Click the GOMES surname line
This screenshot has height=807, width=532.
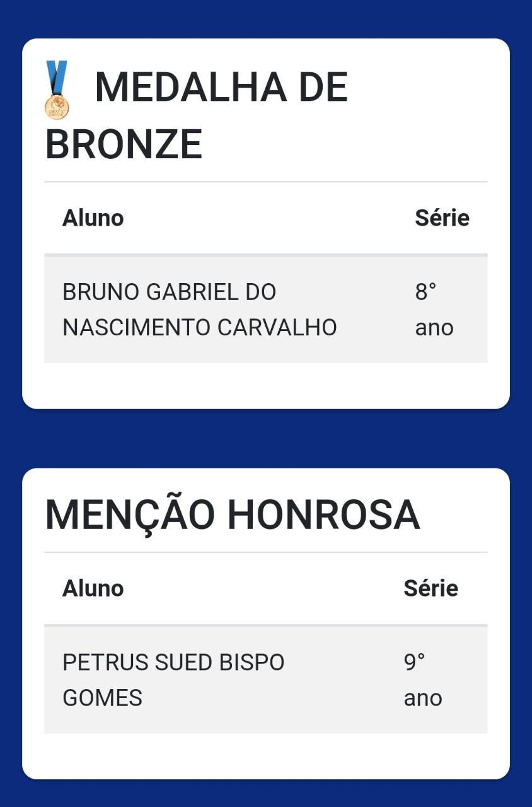click(102, 699)
